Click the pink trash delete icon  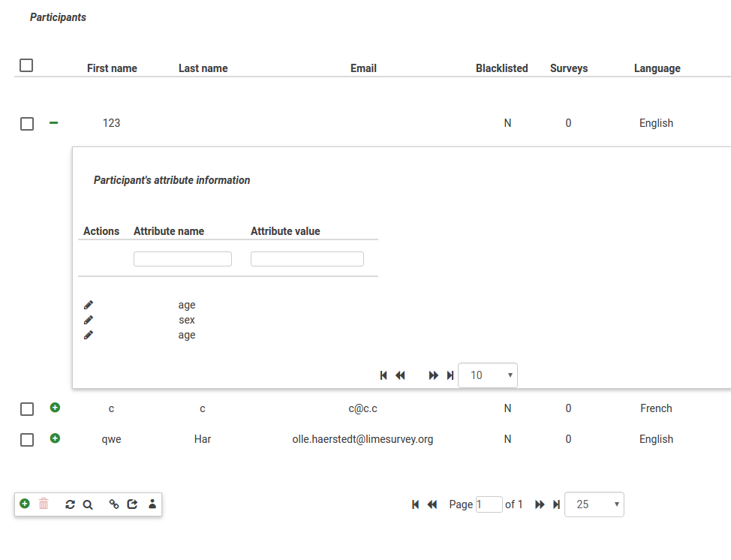point(44,504)
